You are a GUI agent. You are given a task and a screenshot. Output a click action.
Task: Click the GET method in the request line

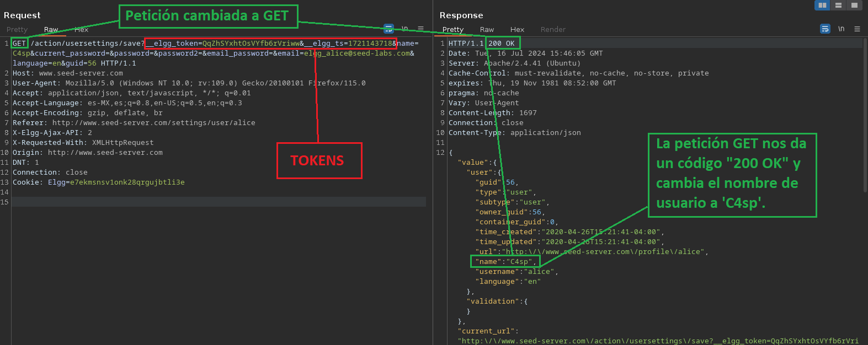(19, 44)
